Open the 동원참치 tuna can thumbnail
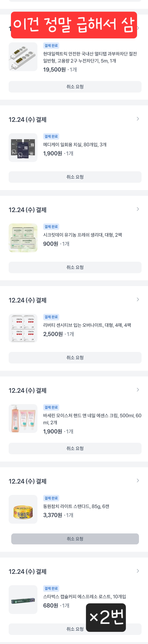This screenshot has width=148, height=644. pos(23,509)
